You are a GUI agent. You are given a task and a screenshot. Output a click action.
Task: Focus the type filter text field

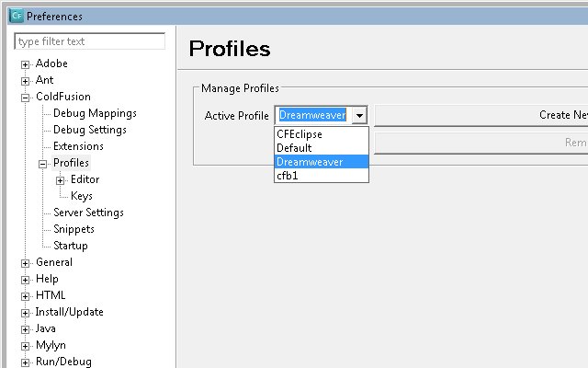(x=90, y=40)
